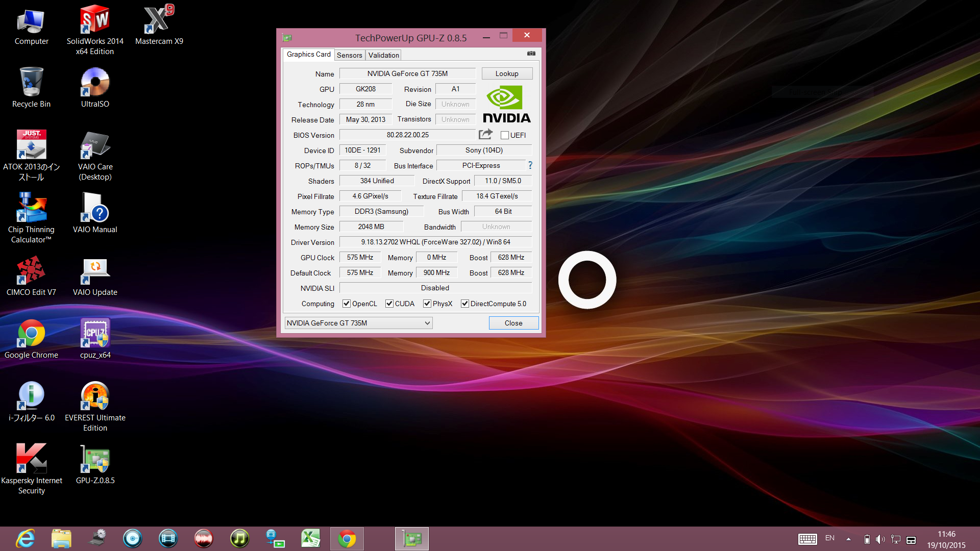
Task: Show hidden tray icons arrow
Action: pyautogui.click(x=848, y=539)
